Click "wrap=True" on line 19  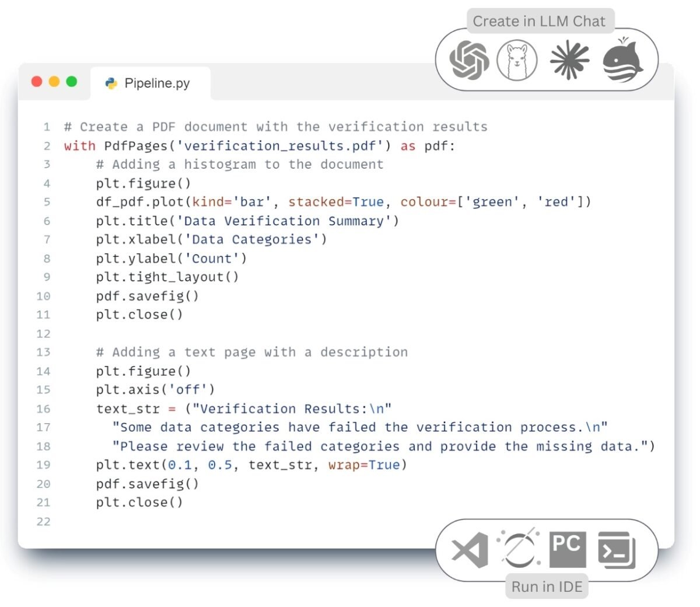(364, 465)
